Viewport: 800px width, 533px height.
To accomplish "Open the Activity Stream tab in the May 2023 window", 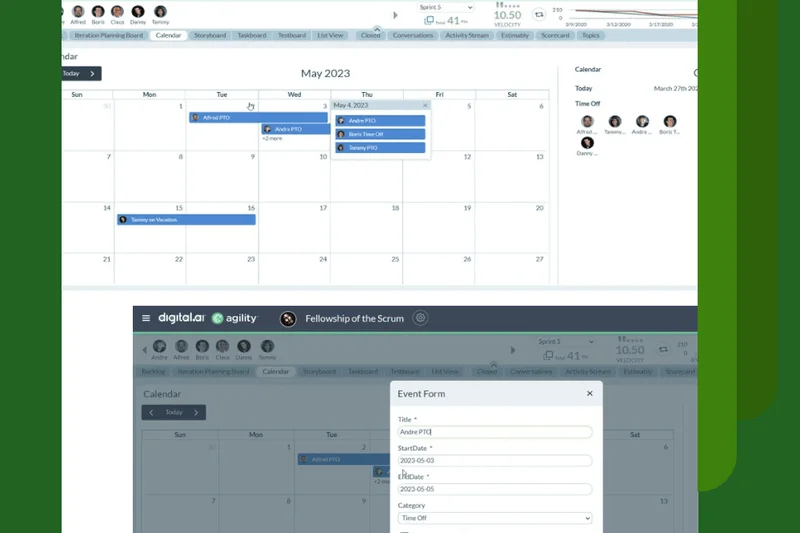I will [x=467, y=35].
